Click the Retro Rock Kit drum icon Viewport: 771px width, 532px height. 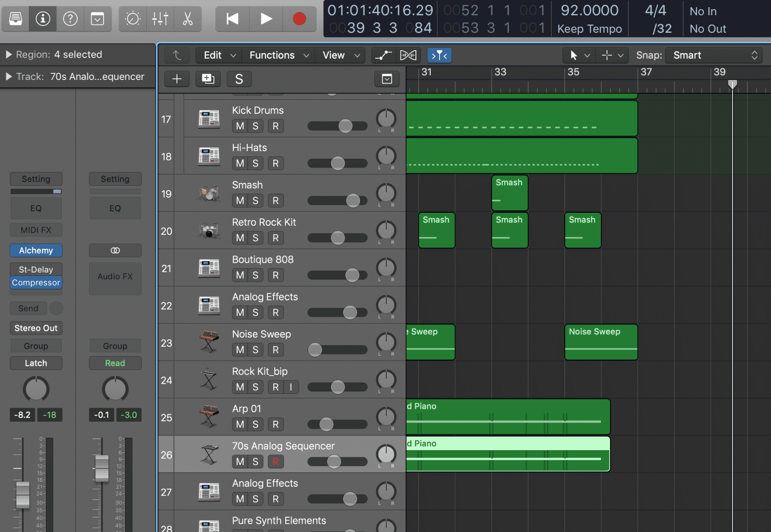click(x=209, y=231)
